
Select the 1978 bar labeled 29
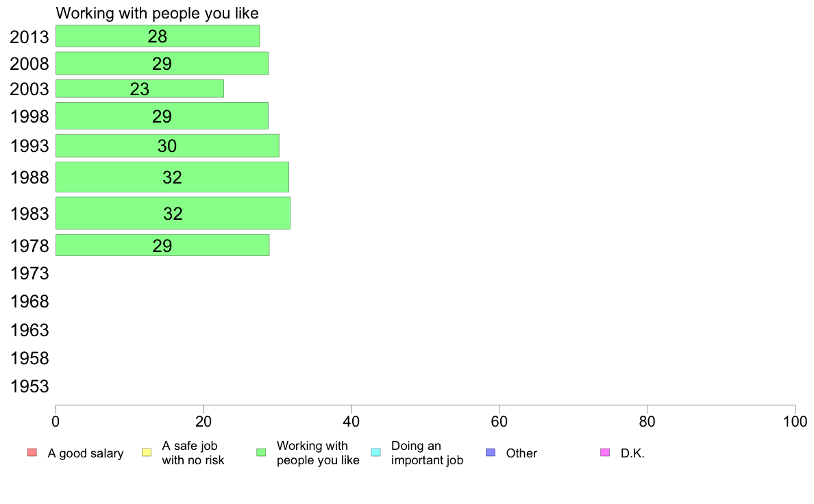click(162, 245)
